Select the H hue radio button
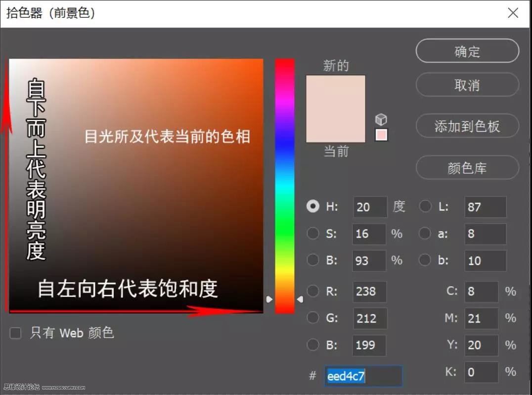The height and width of the screenshot is (395, 532). click(312, 207)
